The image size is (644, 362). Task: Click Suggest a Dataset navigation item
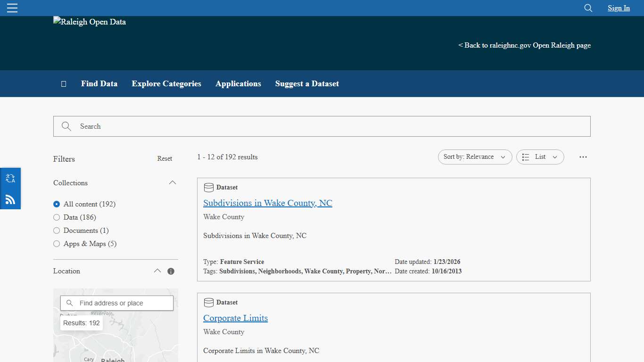pyautogui.click(x=307, y=83)
